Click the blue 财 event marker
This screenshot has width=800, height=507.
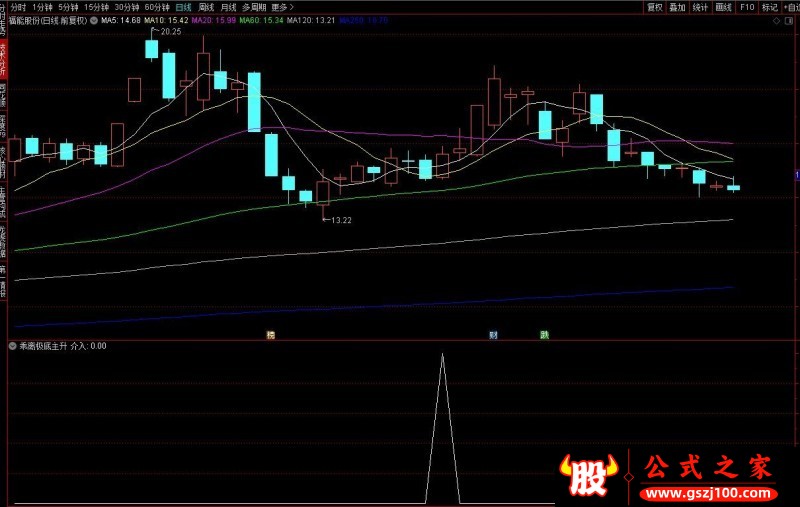493,335
